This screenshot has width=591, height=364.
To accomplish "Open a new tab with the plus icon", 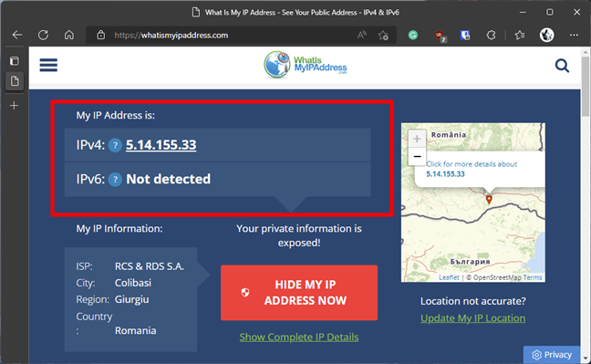I will (x=14, y=106).
